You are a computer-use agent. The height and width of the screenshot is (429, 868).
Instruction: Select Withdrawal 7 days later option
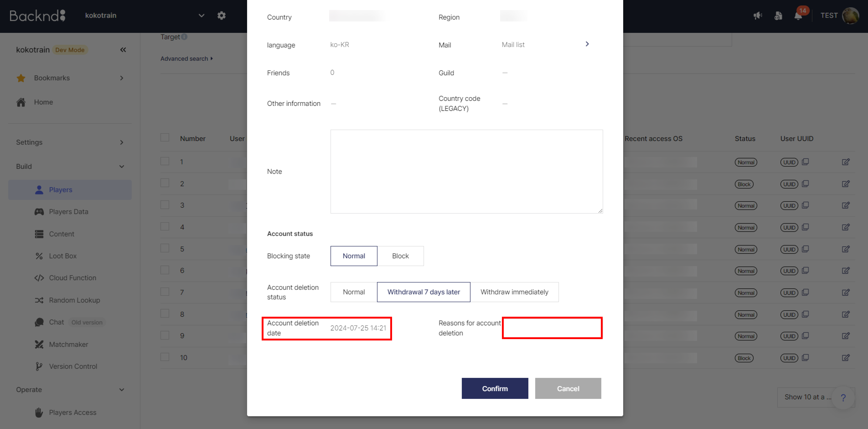coord(424,292)
